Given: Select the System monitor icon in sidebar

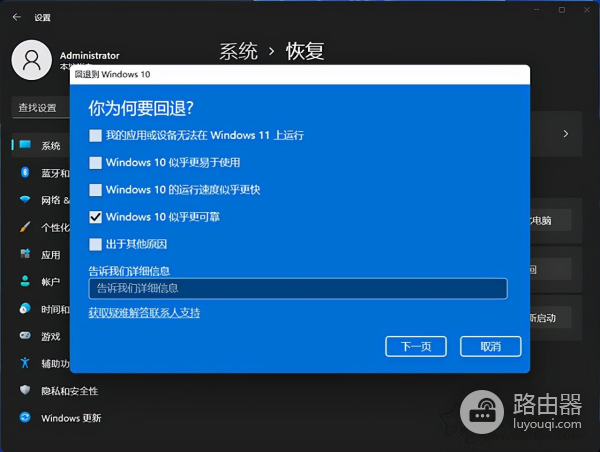Looking at the screenshot, I should (25, 145).
